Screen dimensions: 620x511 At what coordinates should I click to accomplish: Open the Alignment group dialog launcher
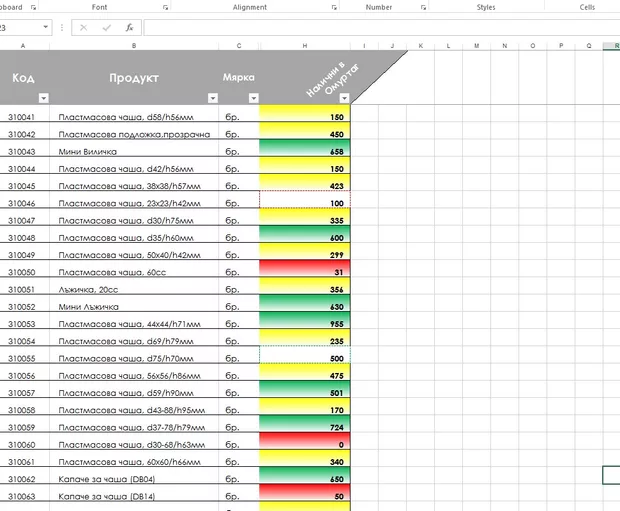tap(333, 7)
